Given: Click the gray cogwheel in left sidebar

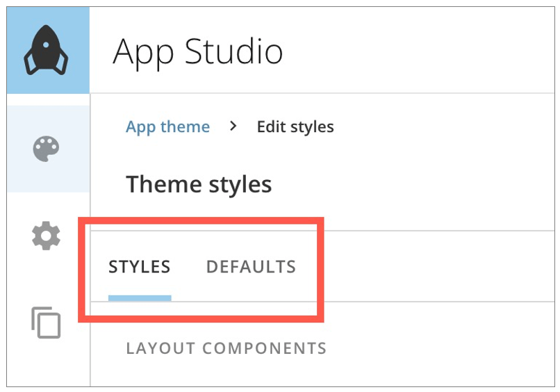Looking at the screenshot, I should (x=46, y=236).
